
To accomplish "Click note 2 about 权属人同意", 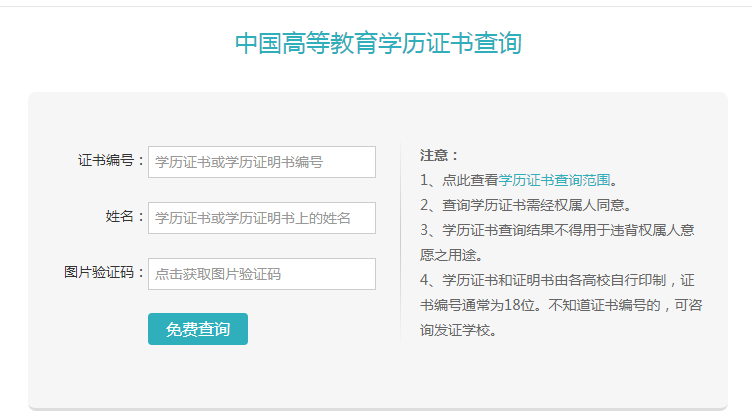I will (x=526, y=205).
